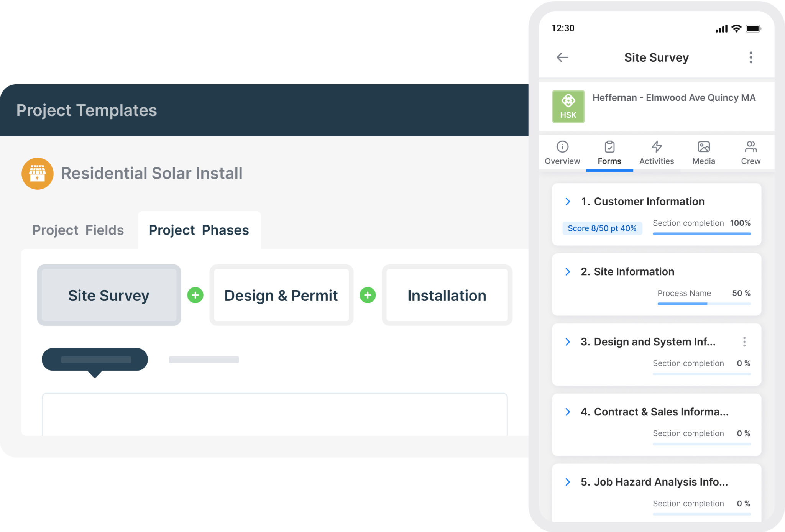Open the three-dot menu beside Site Survey title
Viewport: 785px width, 532px height.
751,57
